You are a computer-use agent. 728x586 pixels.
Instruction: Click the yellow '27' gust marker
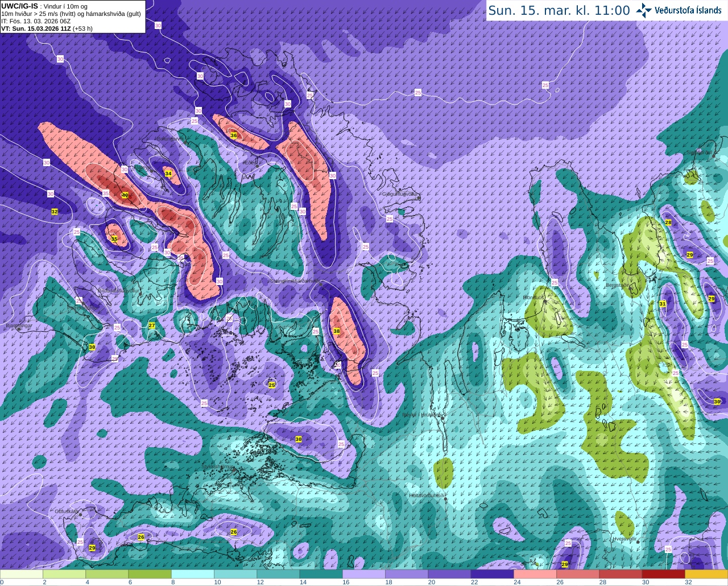pyautogui.click(x=151, y=325)
